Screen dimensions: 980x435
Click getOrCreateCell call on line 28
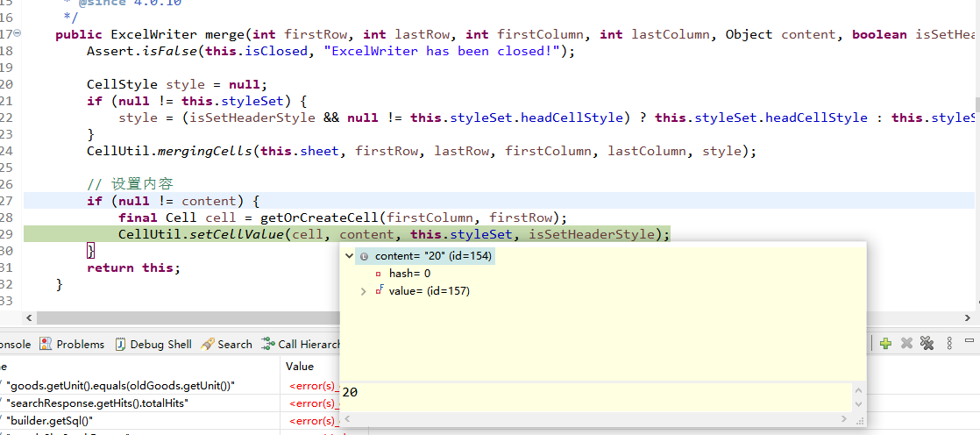coord(319,217)
